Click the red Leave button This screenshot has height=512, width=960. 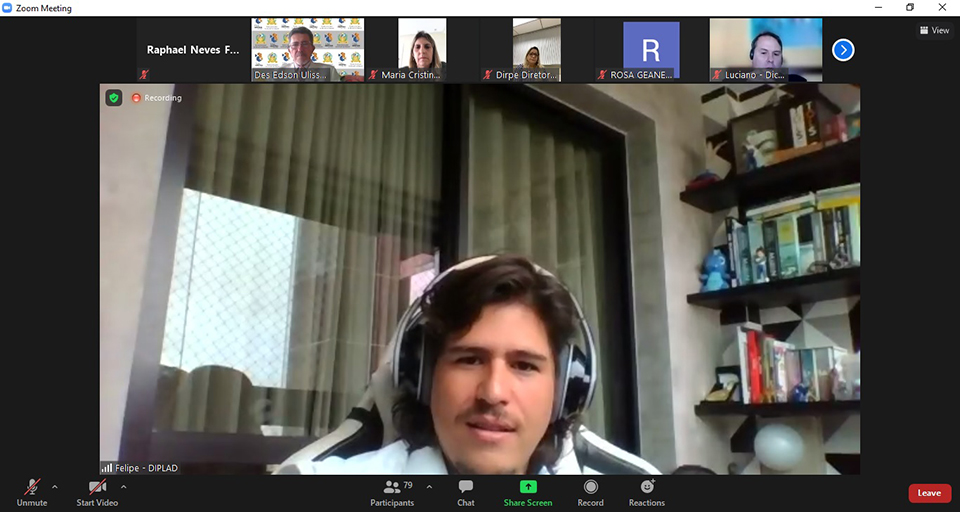pyautogui.click(x=929, y=493)
